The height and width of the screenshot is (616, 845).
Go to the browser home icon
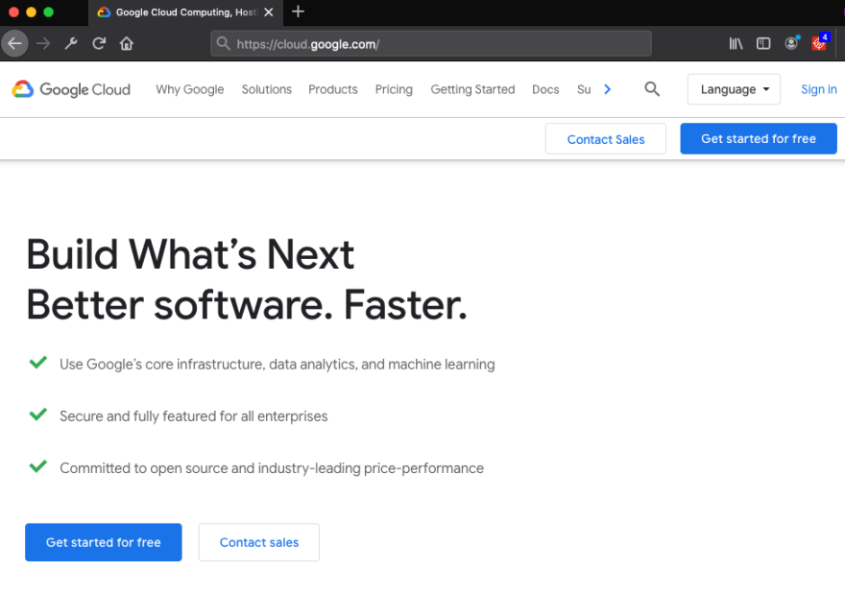coord(127,43)
